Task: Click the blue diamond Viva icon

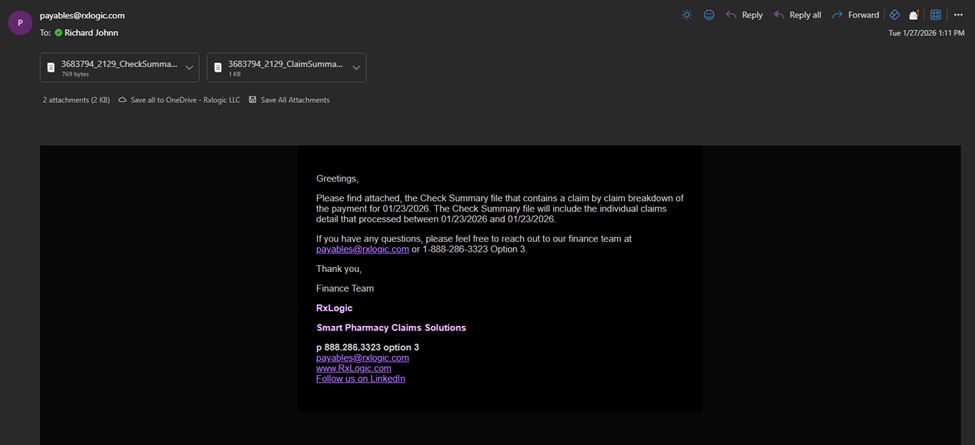Action: pyautogui.click(x=895, y=15)
